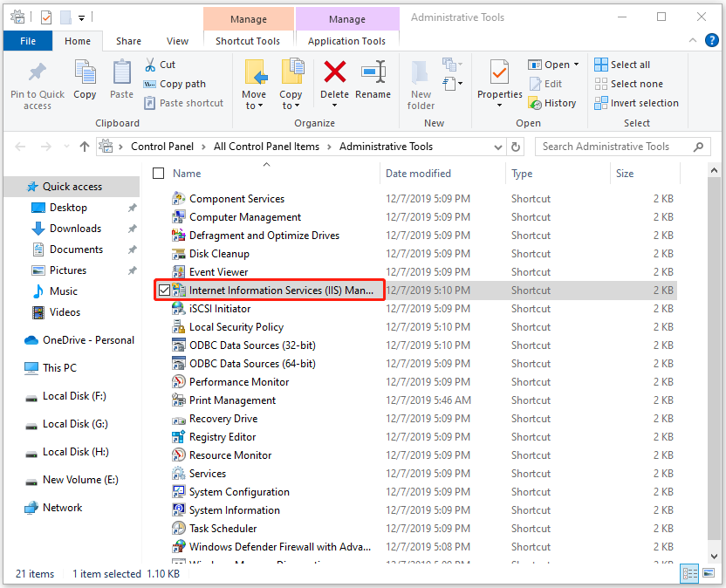This screenshot has width=726, height=588.
Task: Open the File tab
Action: tap(28, 41)
